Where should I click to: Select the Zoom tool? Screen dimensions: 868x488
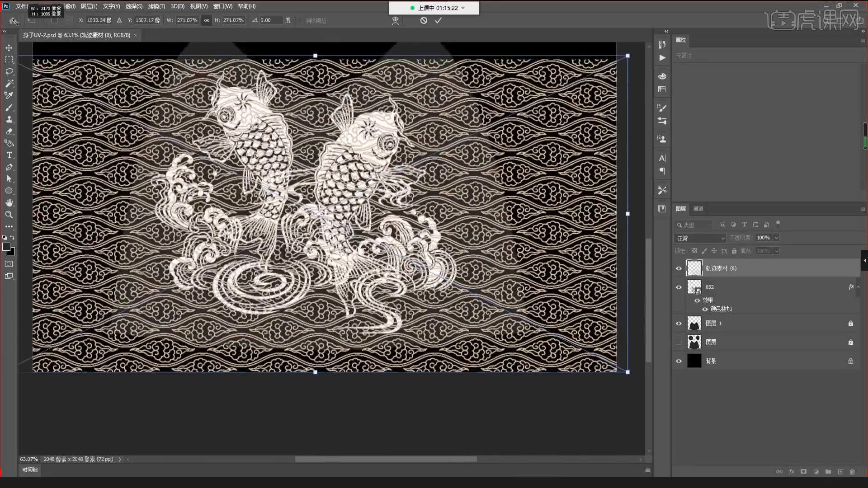[9, 215]
